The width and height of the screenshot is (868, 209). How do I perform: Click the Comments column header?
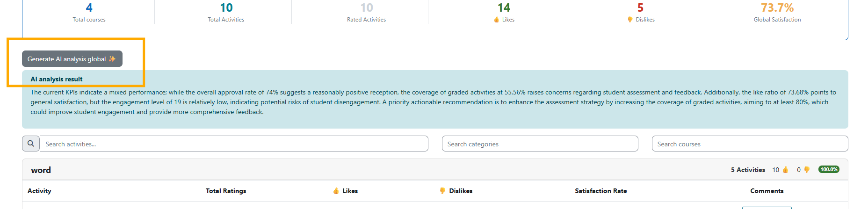pos(767,191)
